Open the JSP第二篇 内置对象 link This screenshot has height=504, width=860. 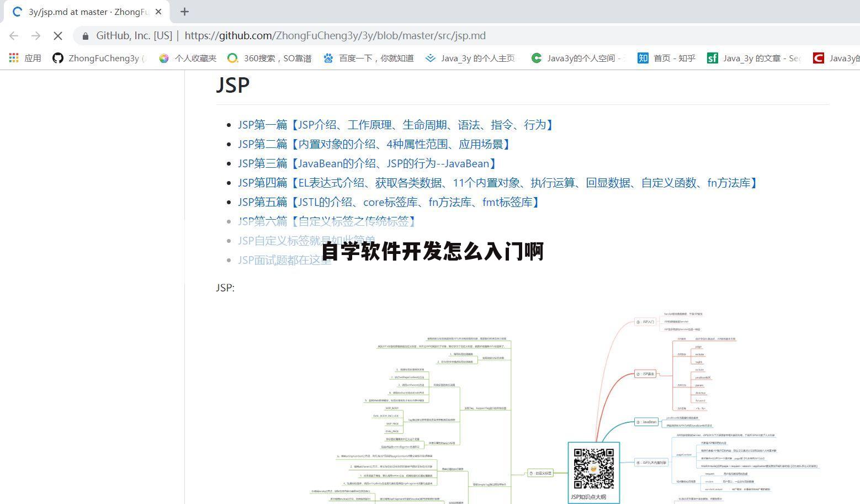375,144
